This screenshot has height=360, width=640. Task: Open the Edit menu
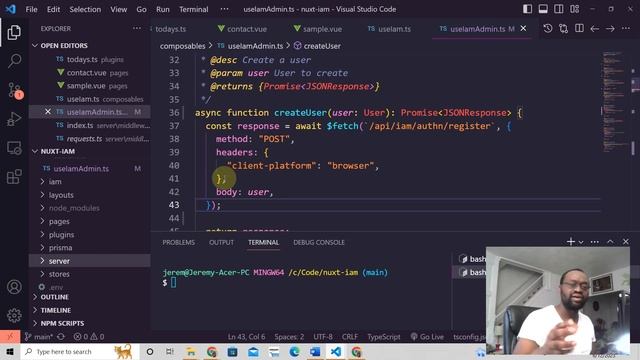[53, 9]
